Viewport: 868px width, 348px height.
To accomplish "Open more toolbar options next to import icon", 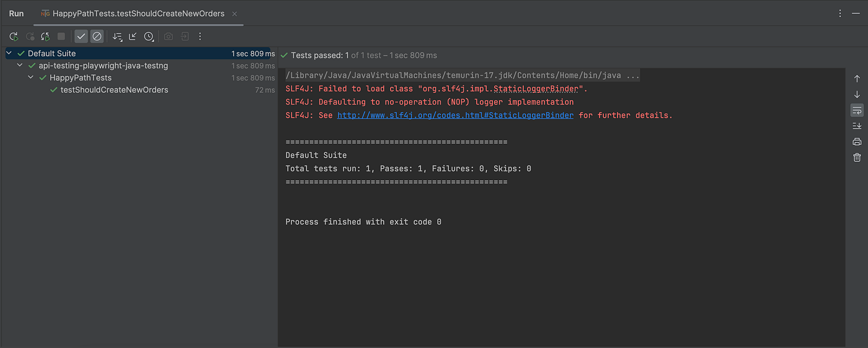I will [x=200, y=37].
